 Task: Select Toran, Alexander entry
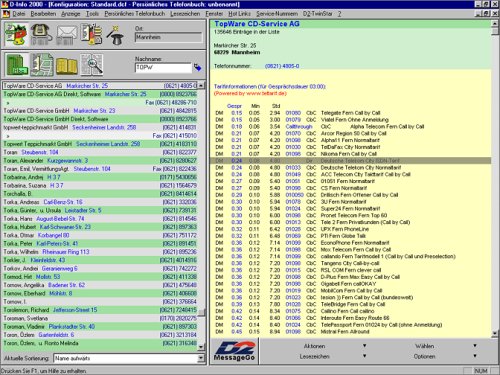click(100, 161)
